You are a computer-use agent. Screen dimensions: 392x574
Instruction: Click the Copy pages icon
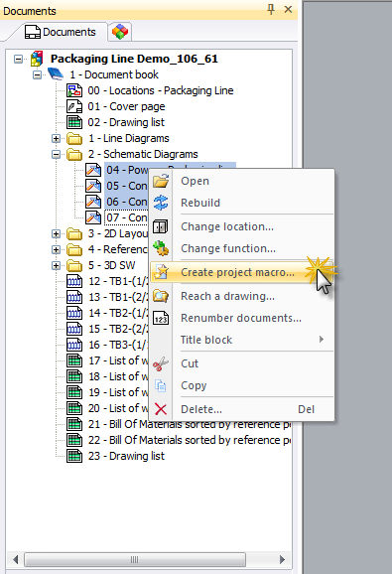[x=161, y=385]
